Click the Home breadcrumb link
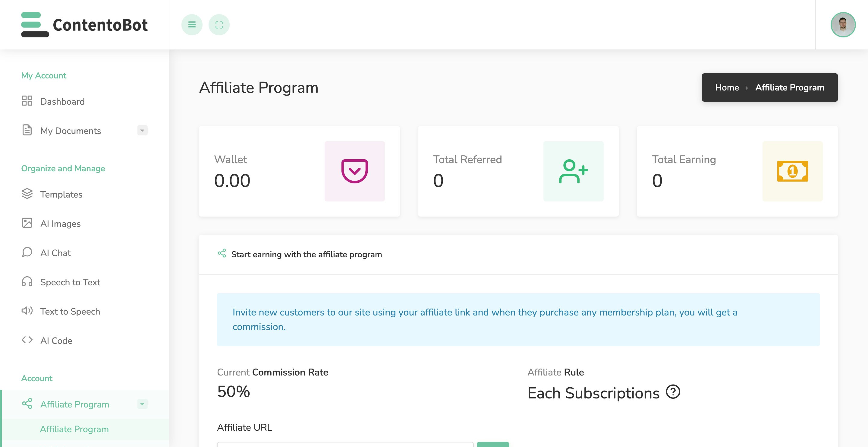 [727, 87]
